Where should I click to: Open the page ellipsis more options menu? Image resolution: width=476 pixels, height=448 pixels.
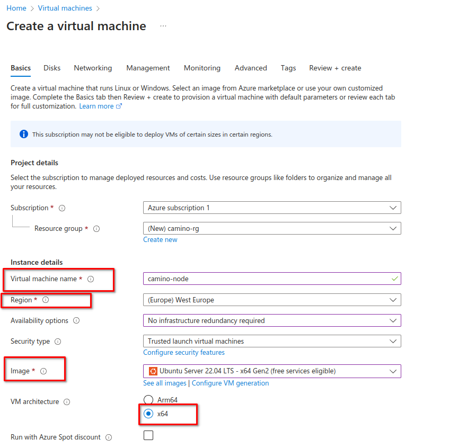click(163, 26)
